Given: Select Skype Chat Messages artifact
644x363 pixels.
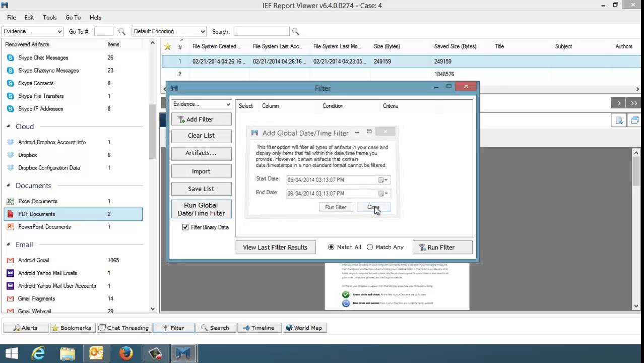Looking at the screenshot, I should click(x=43, y=58).
